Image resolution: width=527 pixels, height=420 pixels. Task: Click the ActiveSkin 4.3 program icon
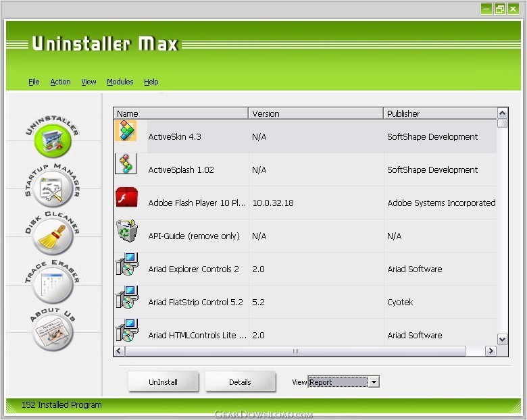tap(126, 130)
